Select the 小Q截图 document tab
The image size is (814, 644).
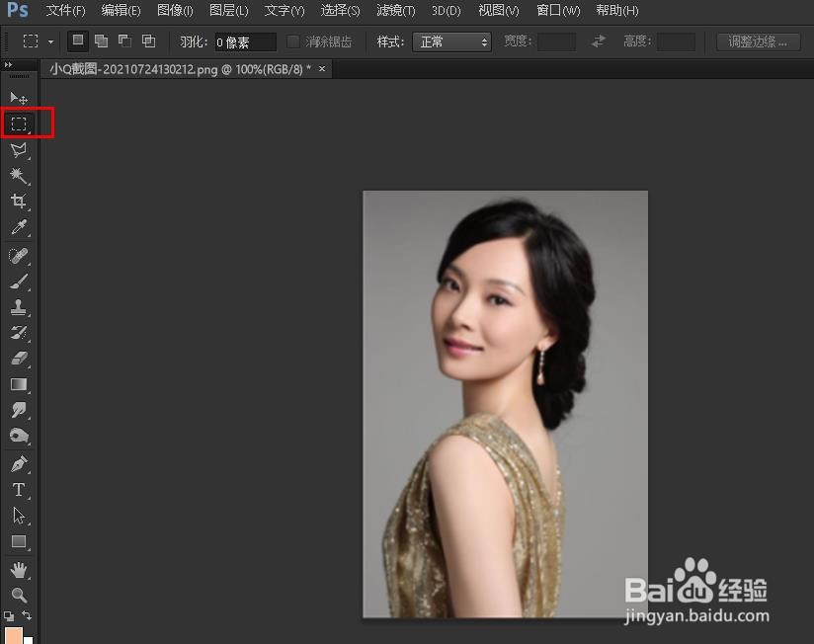[148, 69]
